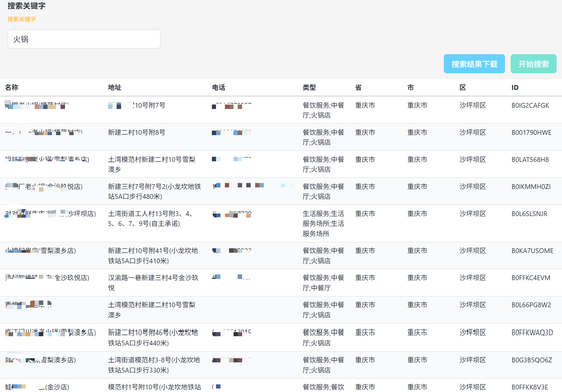
Task: Select the ID column header
Action: coord(515,87)
